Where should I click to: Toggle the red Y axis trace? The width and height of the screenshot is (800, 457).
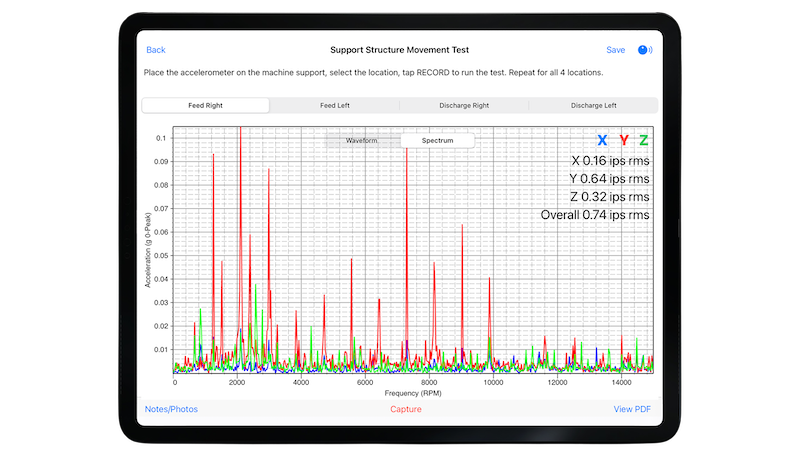click(x=623, y=140)
